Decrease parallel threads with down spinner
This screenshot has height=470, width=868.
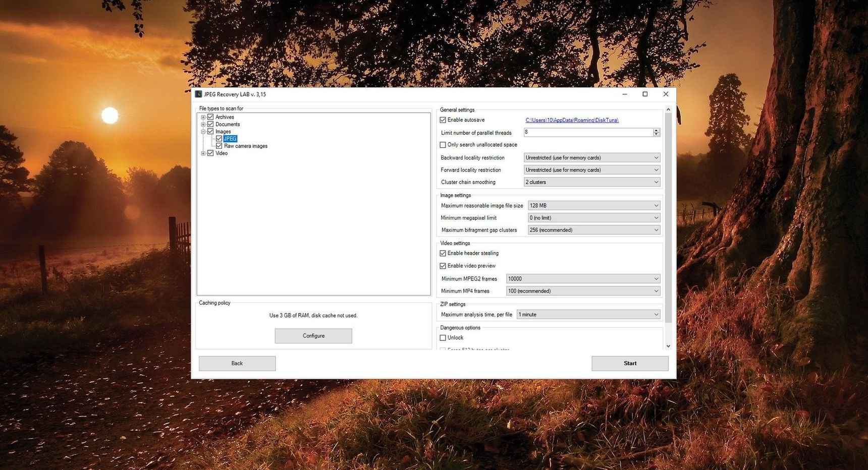click(656, 134)
